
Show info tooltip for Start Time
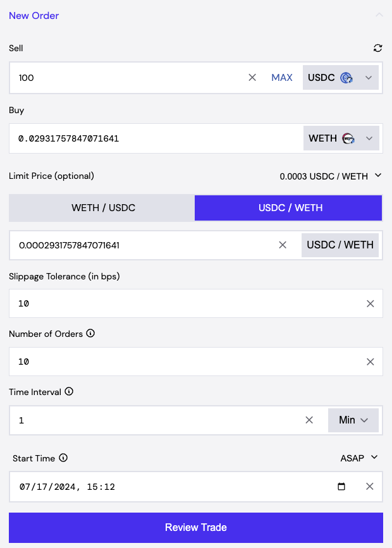[63, 458]
